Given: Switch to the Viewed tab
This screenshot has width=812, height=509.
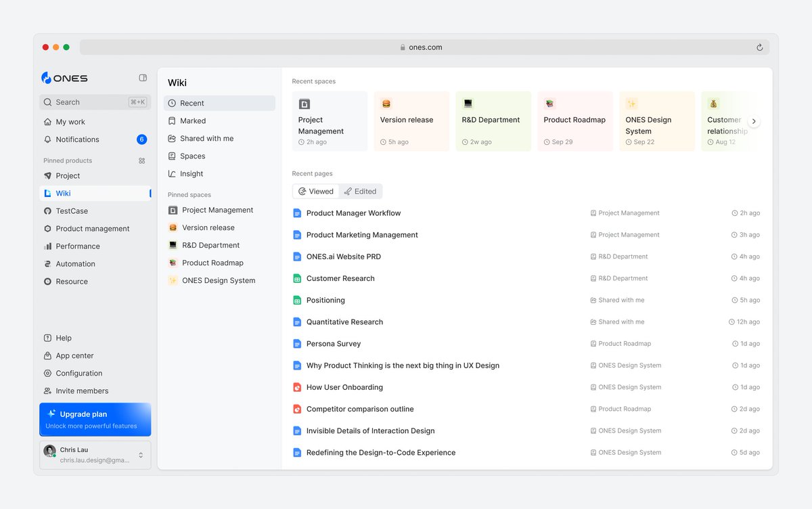Looking at the screenshot, I should point(316,192).
